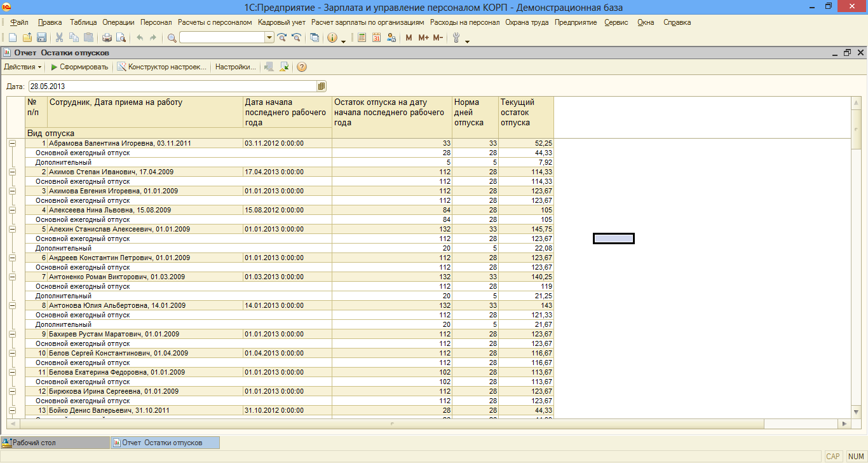The image size is (868, 463).
Task: Copy using the toolbar copy icon
Action: click(74, 38)
